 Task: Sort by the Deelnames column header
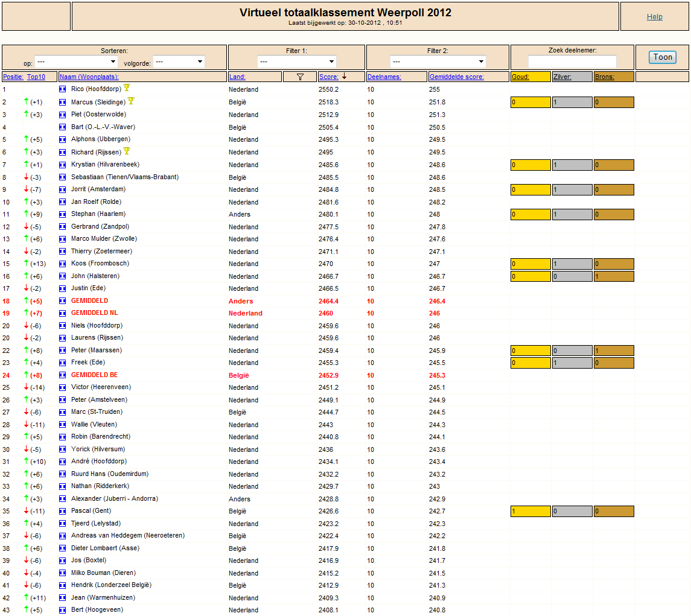pyautogui.click(x=384, y=77)
